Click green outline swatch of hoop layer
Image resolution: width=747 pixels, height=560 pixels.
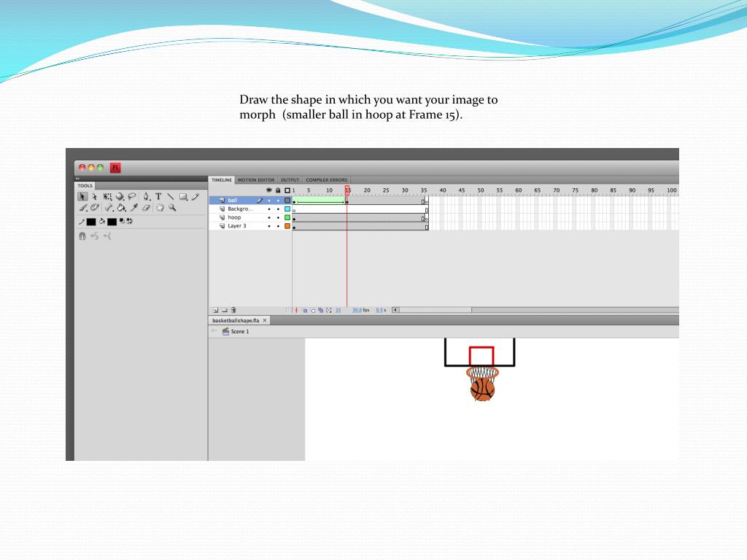tap(287, 217)
